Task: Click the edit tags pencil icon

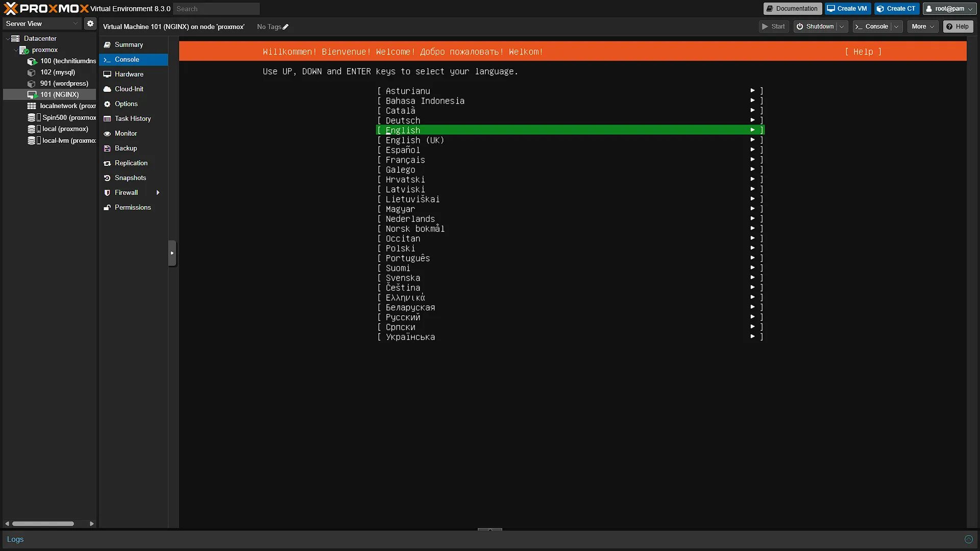Action: click(x=285, y=27)
